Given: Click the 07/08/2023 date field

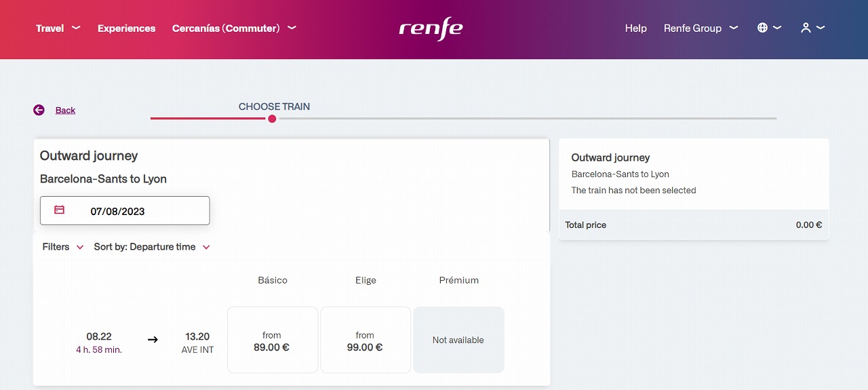Looking at the screenshot, I should (x=125, y=210).
